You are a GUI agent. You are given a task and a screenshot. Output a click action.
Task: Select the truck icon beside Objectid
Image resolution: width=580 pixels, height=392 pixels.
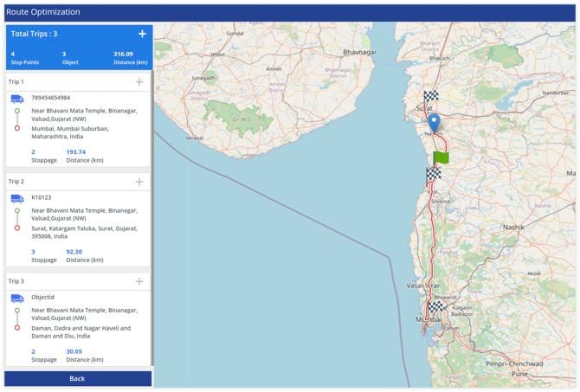pyautogui.click(x=17, y=298)
